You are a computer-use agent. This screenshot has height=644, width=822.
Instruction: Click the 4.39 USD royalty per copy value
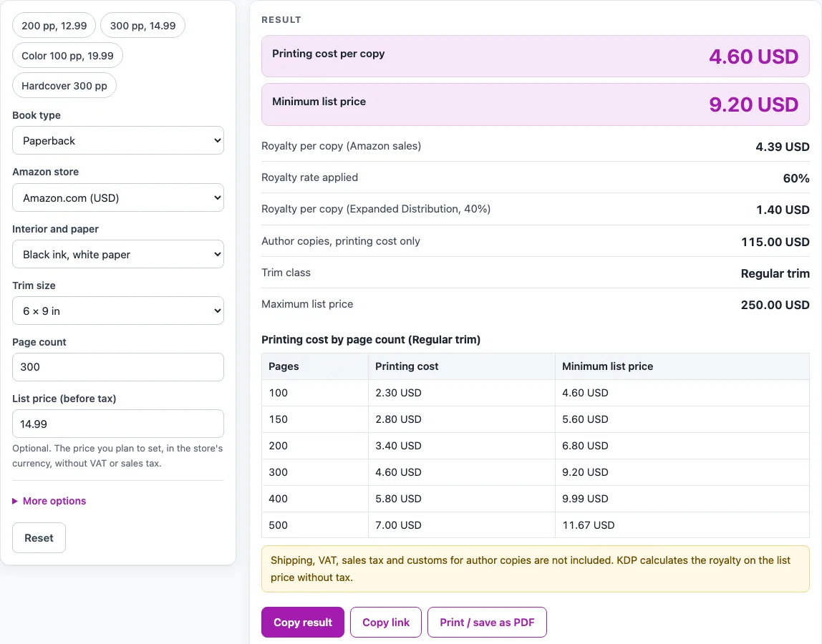(x=782, y=147)
